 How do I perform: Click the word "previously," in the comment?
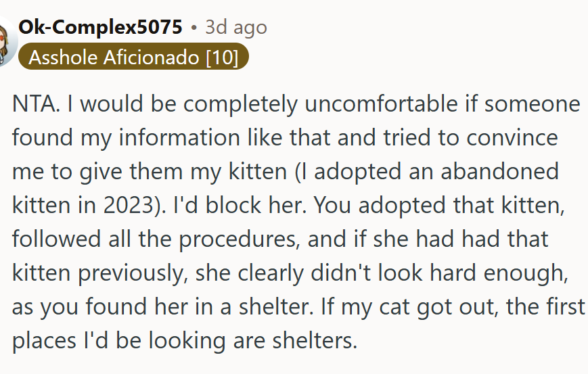tap(133, 273)
